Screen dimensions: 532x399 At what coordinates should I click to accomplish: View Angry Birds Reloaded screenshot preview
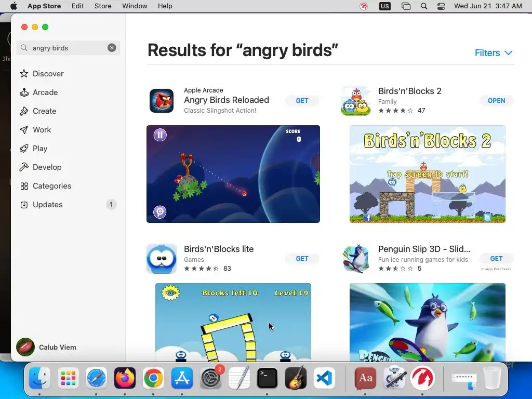click(x=233, y=174)
